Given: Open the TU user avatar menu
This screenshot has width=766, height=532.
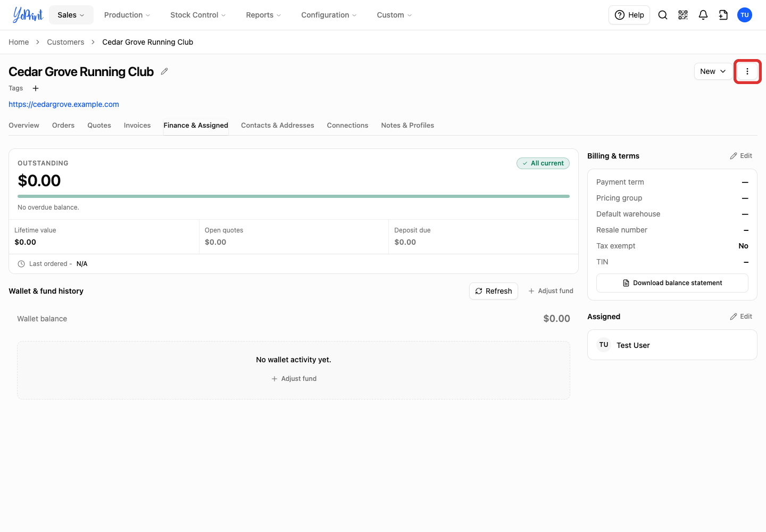Looking at the screenshot, I should coord(745,15).
